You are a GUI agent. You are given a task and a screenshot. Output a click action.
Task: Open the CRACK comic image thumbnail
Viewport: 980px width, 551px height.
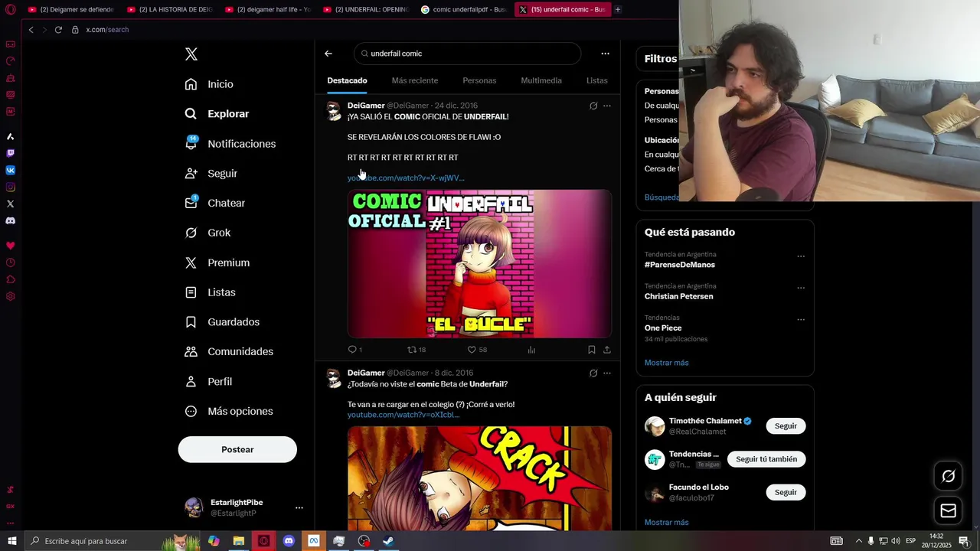479,478
